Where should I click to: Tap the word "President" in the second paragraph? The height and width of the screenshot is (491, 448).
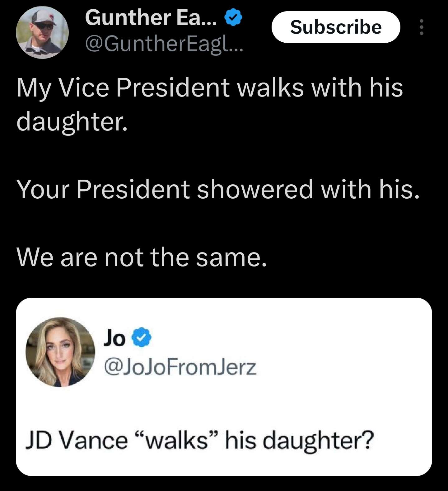pyautogui.click(x=133, y=189)
